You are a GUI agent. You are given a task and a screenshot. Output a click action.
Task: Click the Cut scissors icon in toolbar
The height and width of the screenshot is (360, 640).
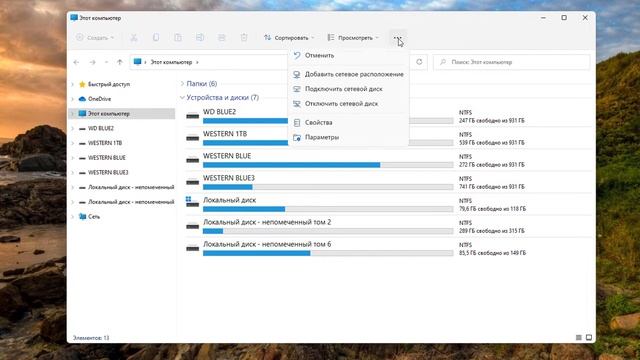pos(134,38)
